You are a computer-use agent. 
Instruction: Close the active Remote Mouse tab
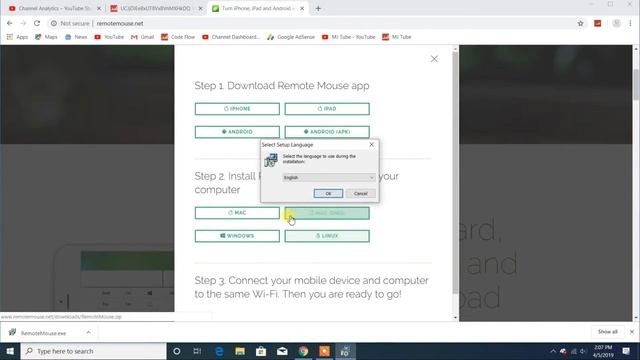click(302, 8)
